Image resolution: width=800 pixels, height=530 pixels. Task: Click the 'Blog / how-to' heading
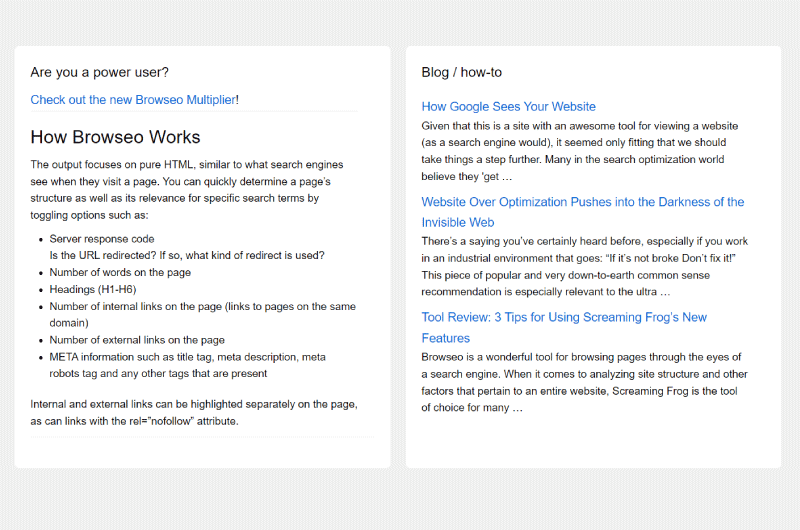(x=462, y=72)
